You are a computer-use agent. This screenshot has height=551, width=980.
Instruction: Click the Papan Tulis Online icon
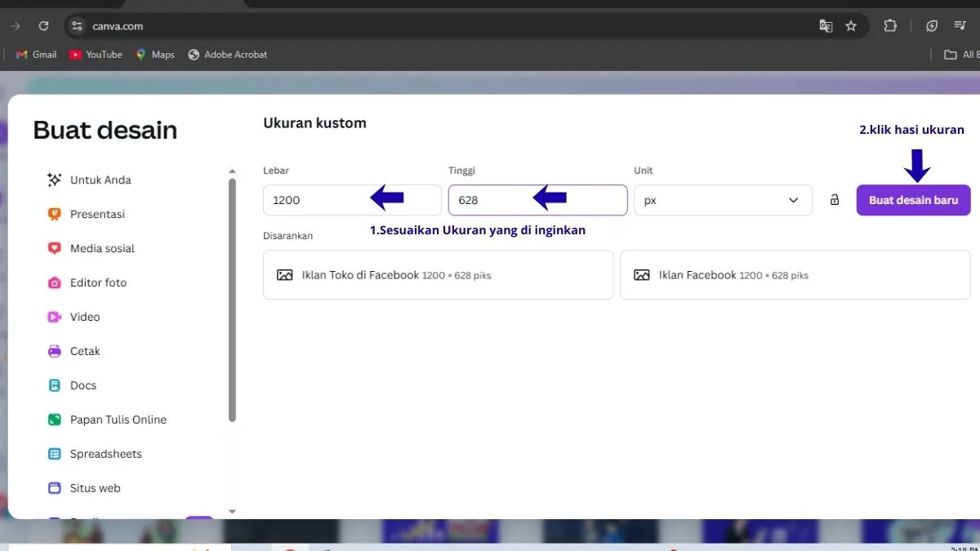tap(55, 420)
